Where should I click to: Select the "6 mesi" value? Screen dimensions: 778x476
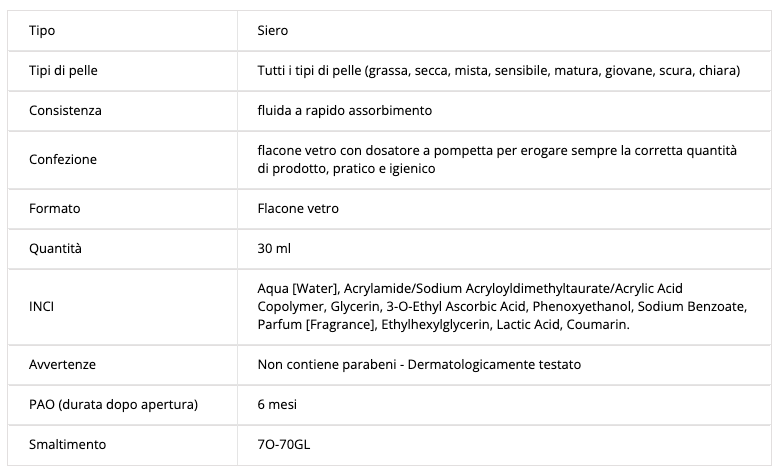point(277,404)
